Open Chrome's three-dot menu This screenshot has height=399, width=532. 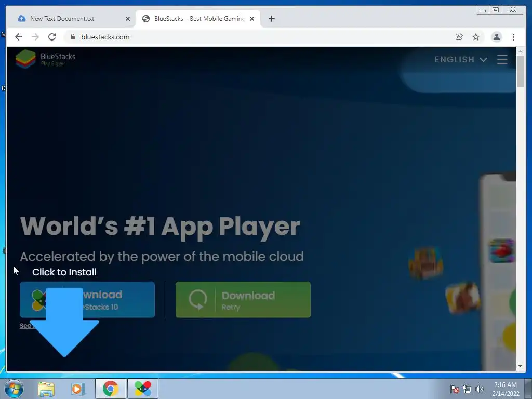513,37
